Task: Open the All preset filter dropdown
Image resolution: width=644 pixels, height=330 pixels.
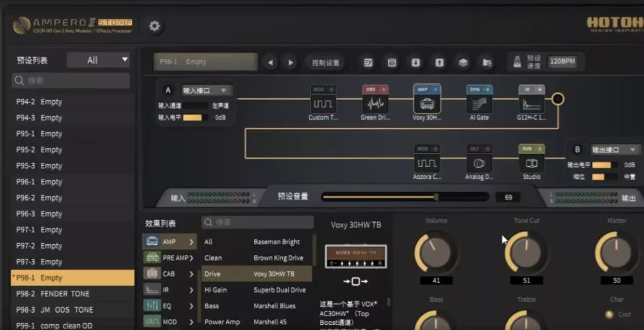Action: click(99, 60)
